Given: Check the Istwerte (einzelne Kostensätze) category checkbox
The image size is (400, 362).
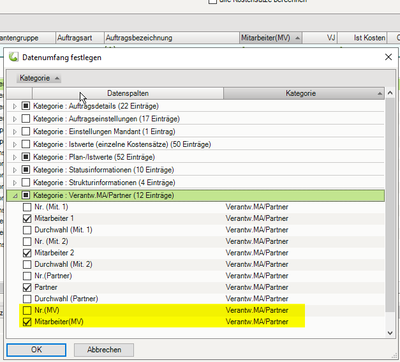Looking at the screenshot, I should click(26, 144).
